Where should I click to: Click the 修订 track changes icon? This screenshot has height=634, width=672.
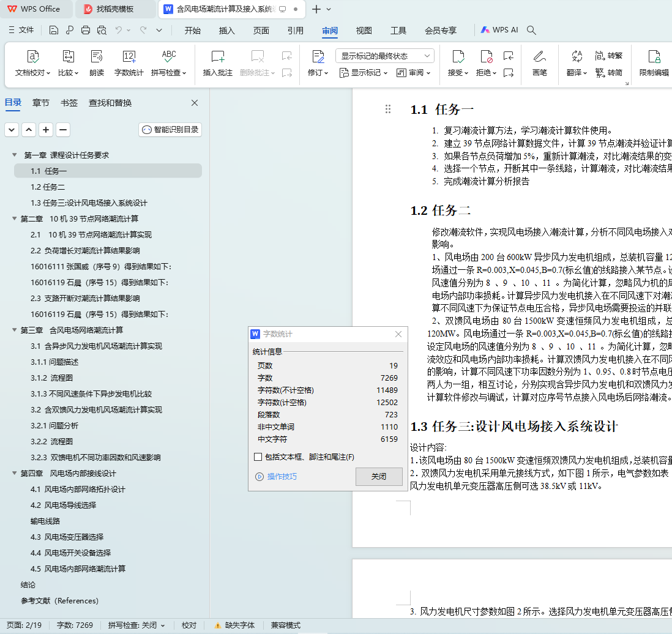pos(318,57)
